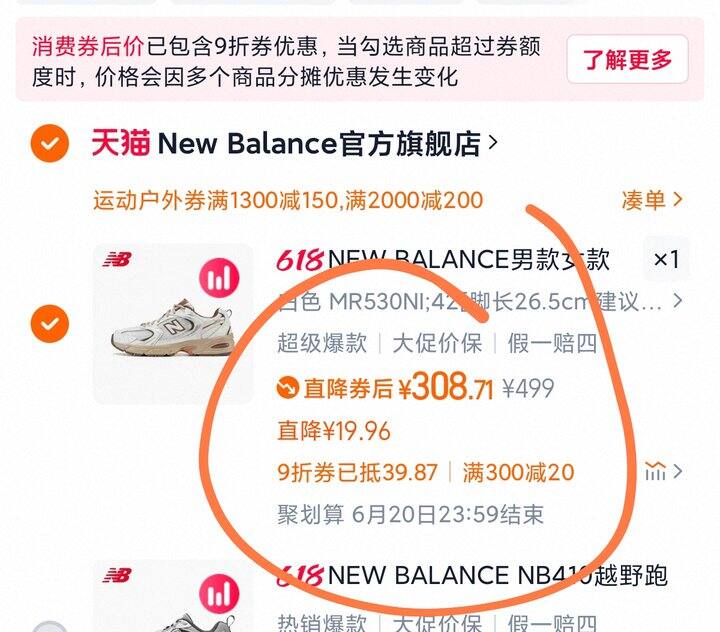The image size is (720, 632).
Task: Tap 9折券已抵39.87 discount label
Action: [x=357, y=472]
